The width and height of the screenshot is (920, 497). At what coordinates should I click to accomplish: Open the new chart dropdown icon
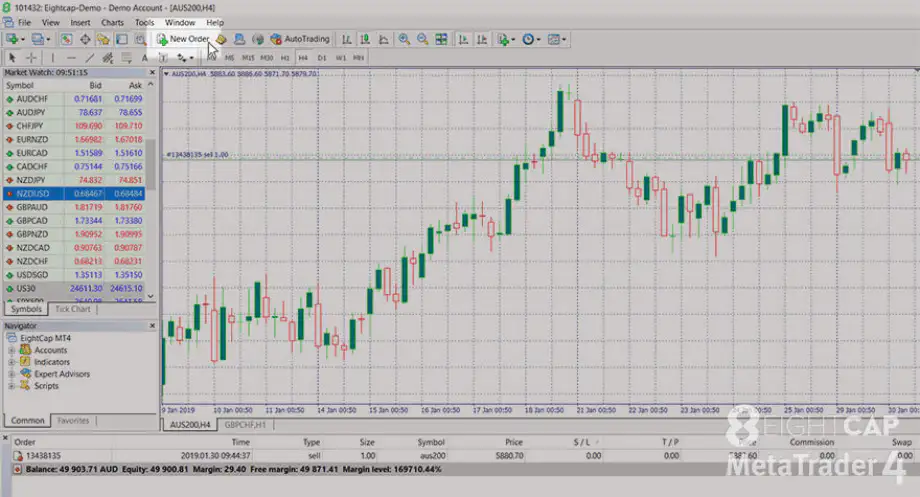14,39
